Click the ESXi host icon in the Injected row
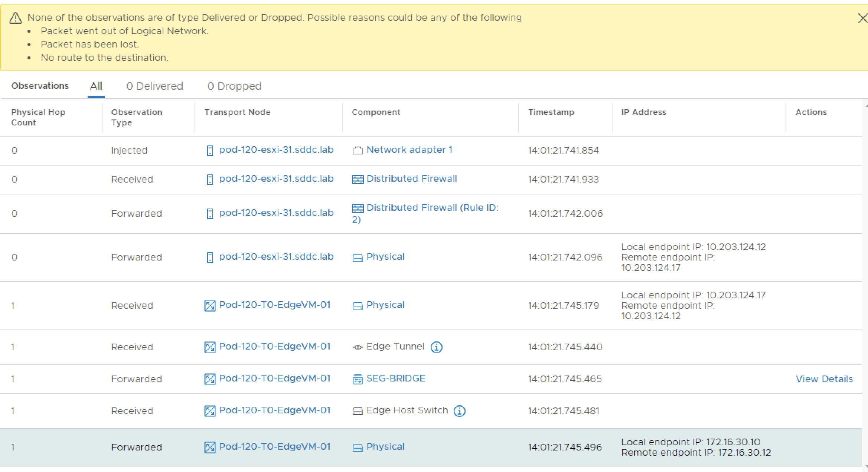Screen dimensions: 868x472 pyautogui.click(x=210, y=151)
